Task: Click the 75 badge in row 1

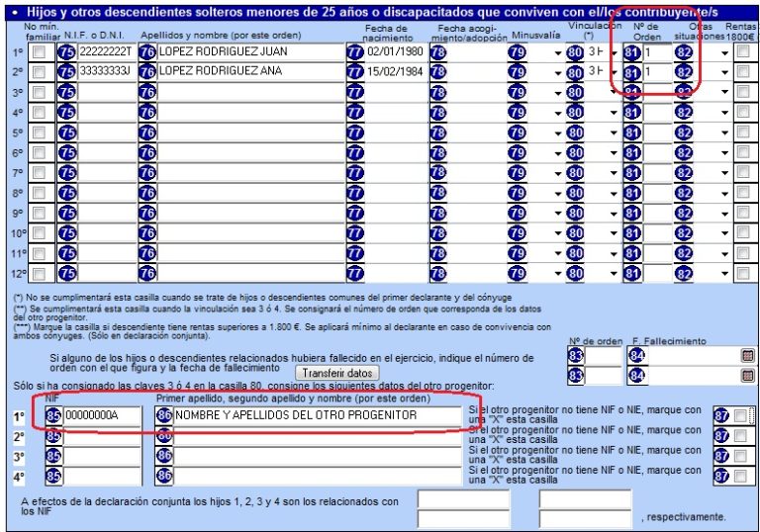Action: (67, 51)
